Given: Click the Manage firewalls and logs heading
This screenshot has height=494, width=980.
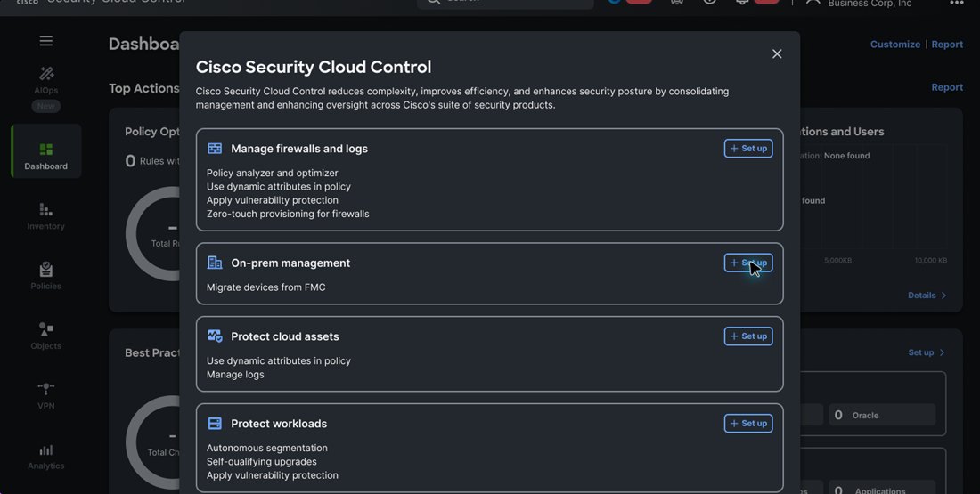Looking at the screenshot, I should coord(299,149).
